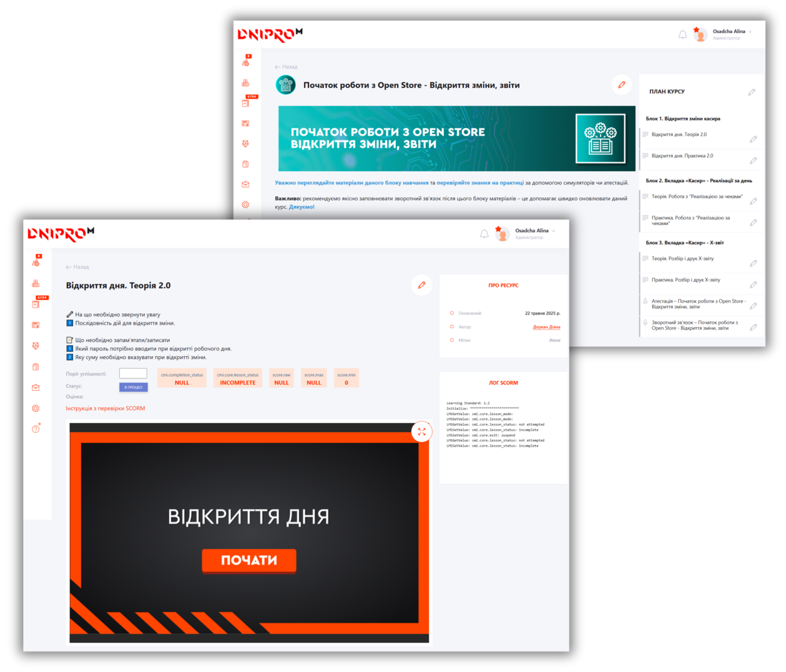Screen dimensions: 786x672
Task: Click the edit pencil beside 'Відкриття дня. Теорія 2.0' title
Action: (422, 285)
